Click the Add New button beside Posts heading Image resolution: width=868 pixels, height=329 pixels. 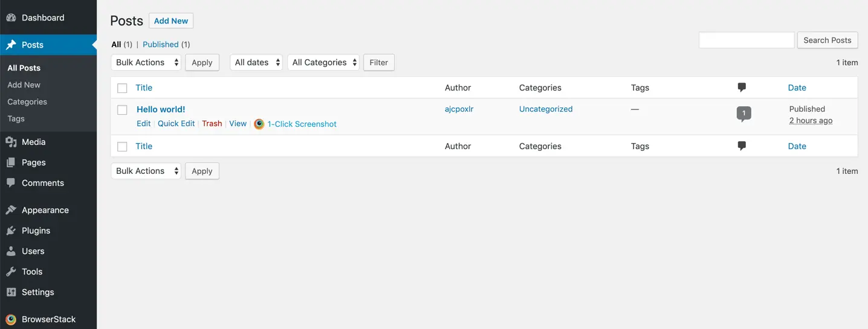coord(171,21)
